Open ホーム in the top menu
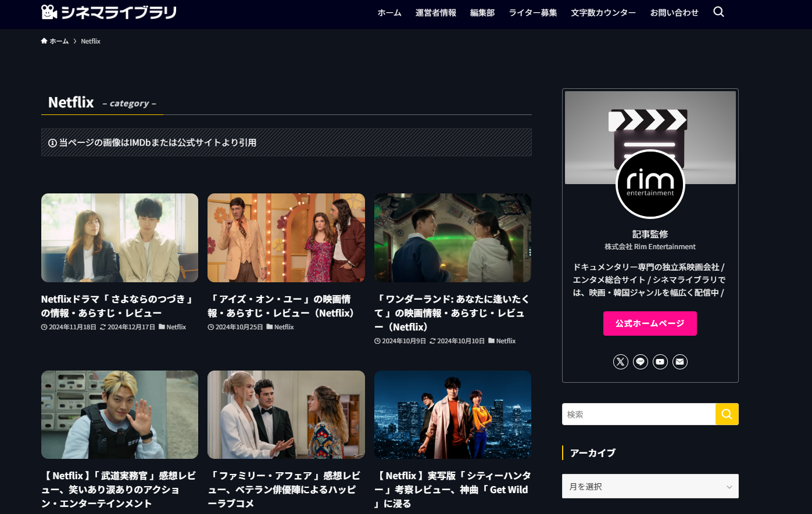The width and height of the screenshot is (812, 514). tap(389, 13)
